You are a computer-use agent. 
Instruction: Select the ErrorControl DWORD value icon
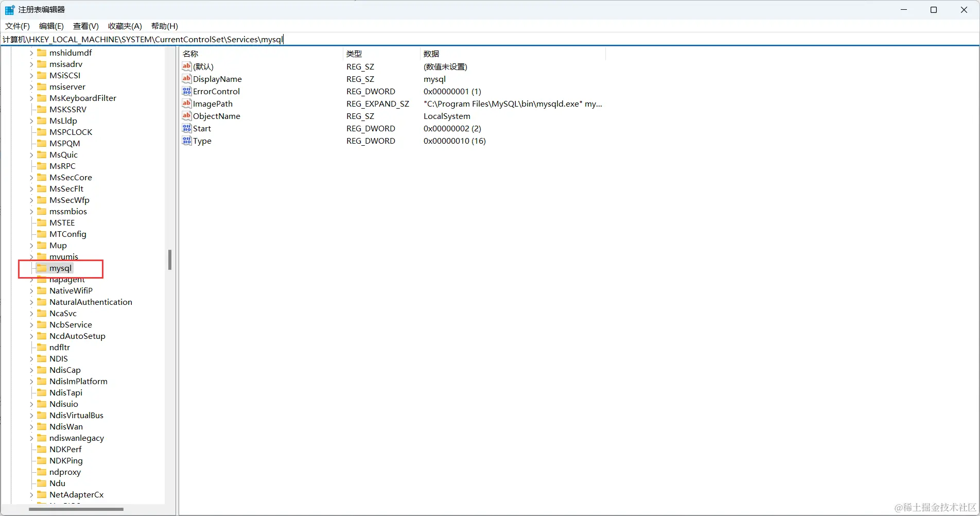pos(187,91)
